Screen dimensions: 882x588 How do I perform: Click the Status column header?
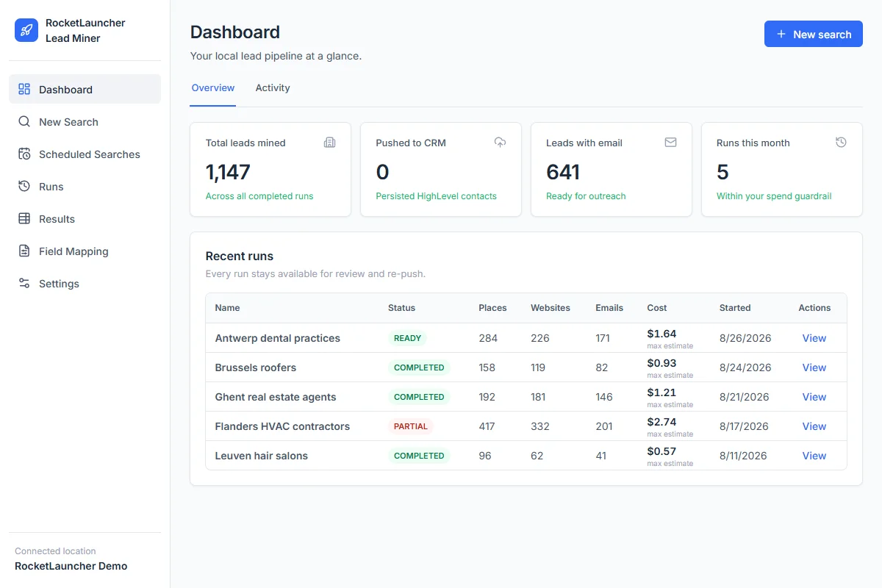tap(401, 308)
